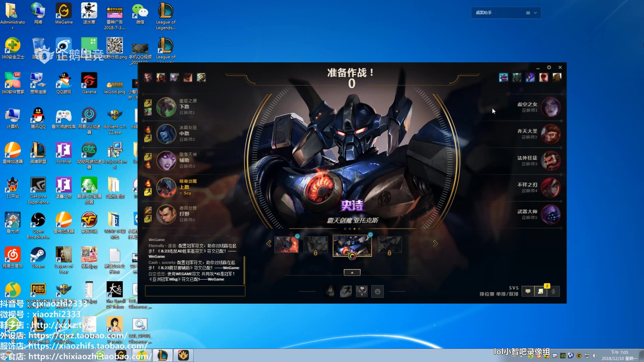Open GeForce Experience desktop shortcut
Image resolution: width=644 pixels, height=362 pixels.
pyautogui.click(x=38, y=190)
